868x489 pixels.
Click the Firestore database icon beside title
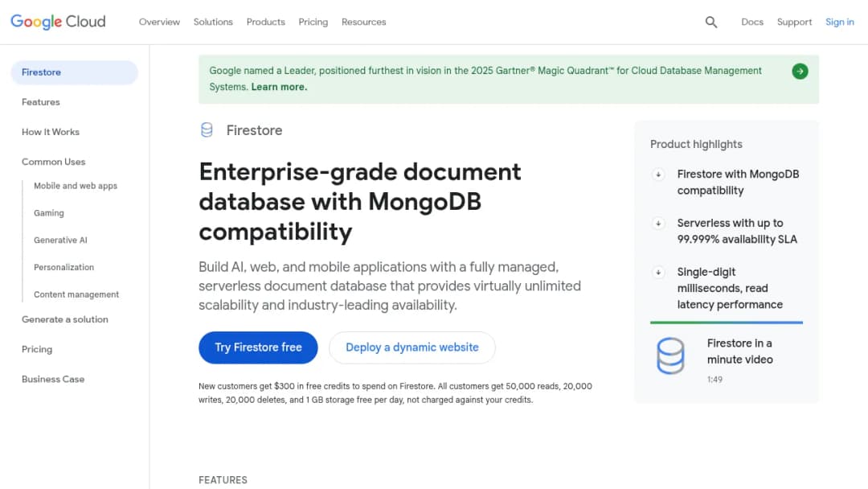207,130
